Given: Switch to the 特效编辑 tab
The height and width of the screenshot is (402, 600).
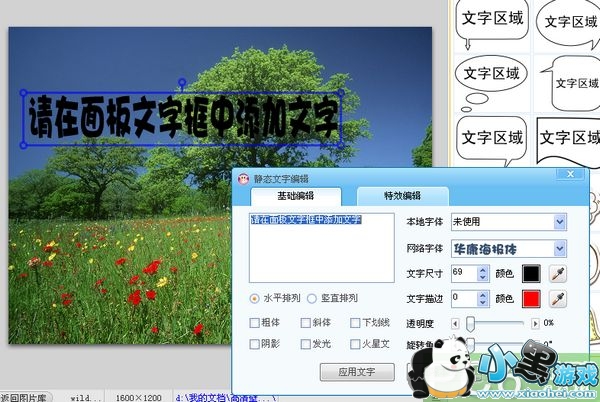Looking at the screenshot, I should coord(403,196).
